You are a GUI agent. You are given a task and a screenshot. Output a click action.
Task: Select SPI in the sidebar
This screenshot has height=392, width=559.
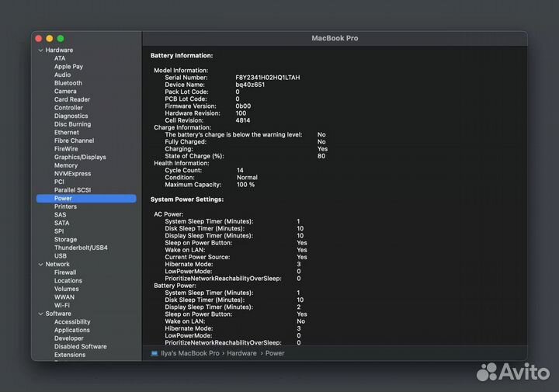59,231
